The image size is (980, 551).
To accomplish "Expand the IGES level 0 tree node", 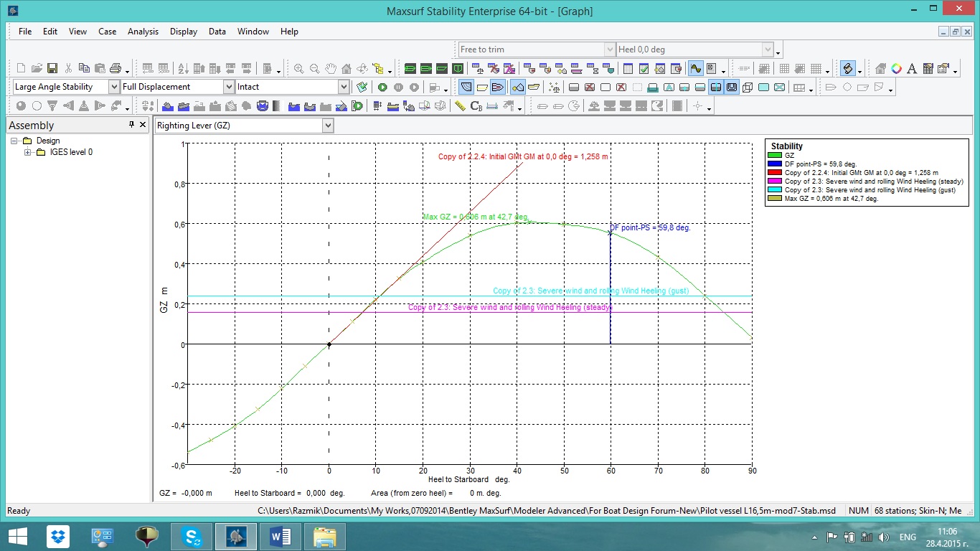I will point(28,152).
